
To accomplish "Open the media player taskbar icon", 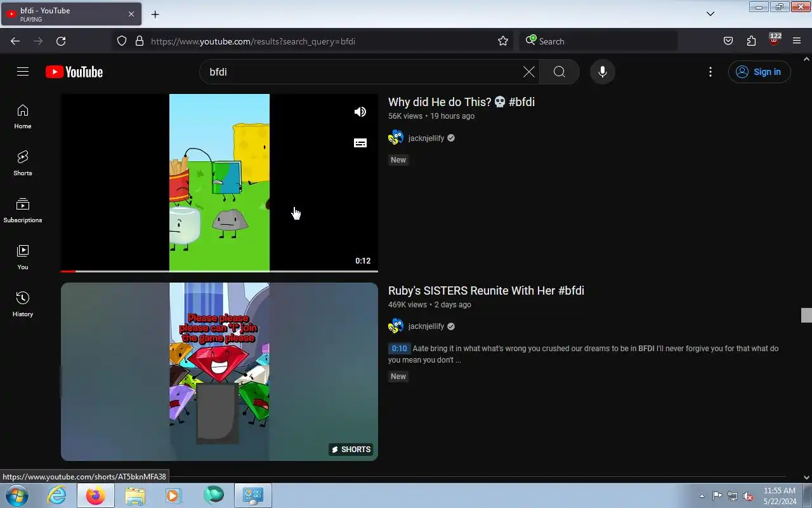I will point(173,495).
